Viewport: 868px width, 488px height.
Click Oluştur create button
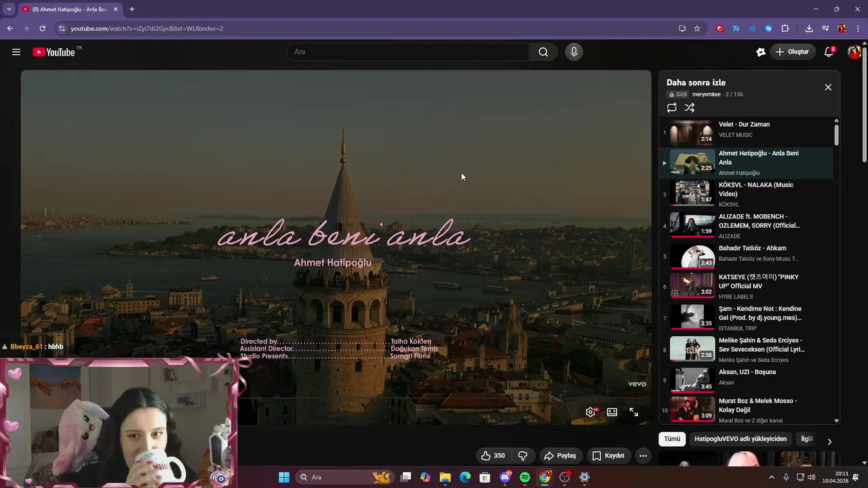[793, 52]
